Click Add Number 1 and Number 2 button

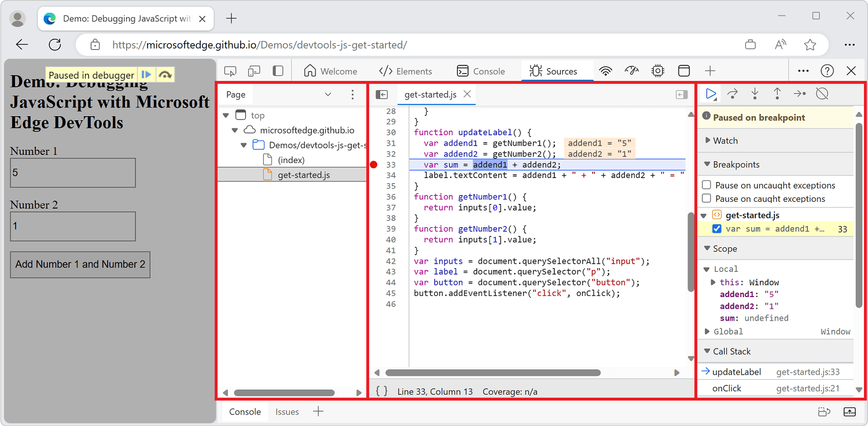click(80, 264)
